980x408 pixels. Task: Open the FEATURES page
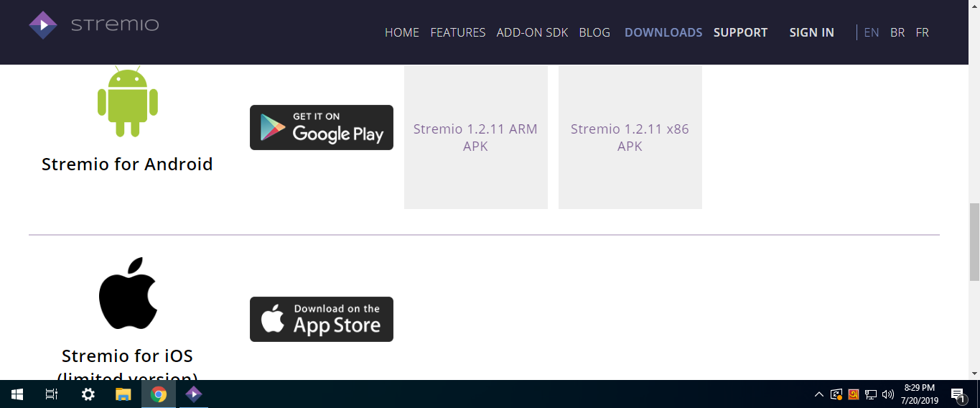point(458,32)
